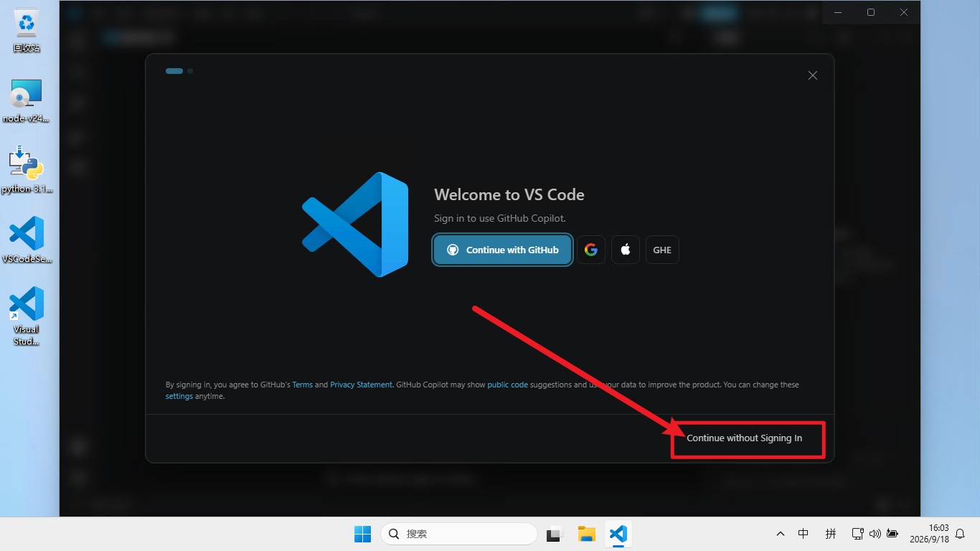This screenshot has width=980, height=551.
Task: Click the taskbar search box
Action: pyautogui.click(x=459, y=534)
